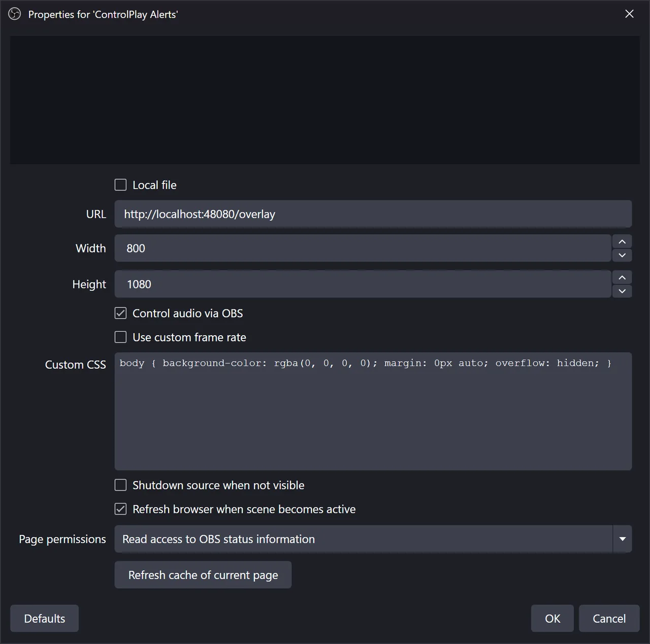This screenshot has width=650, height=644.
Task: Click Refresh cache of current page
Action: click(203, 575)
